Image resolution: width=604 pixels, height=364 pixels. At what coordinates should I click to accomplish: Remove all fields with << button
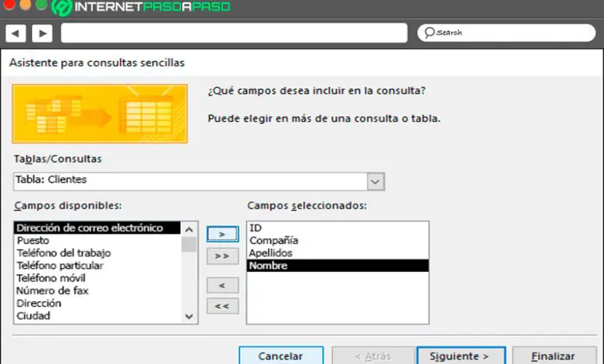click(x=222, y=306)
